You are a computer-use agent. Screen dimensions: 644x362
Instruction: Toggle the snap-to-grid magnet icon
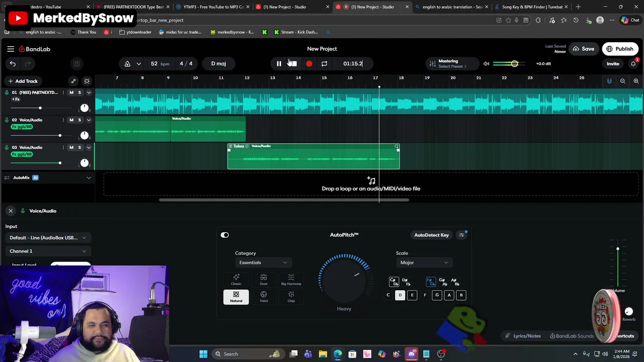click(609, 81)
